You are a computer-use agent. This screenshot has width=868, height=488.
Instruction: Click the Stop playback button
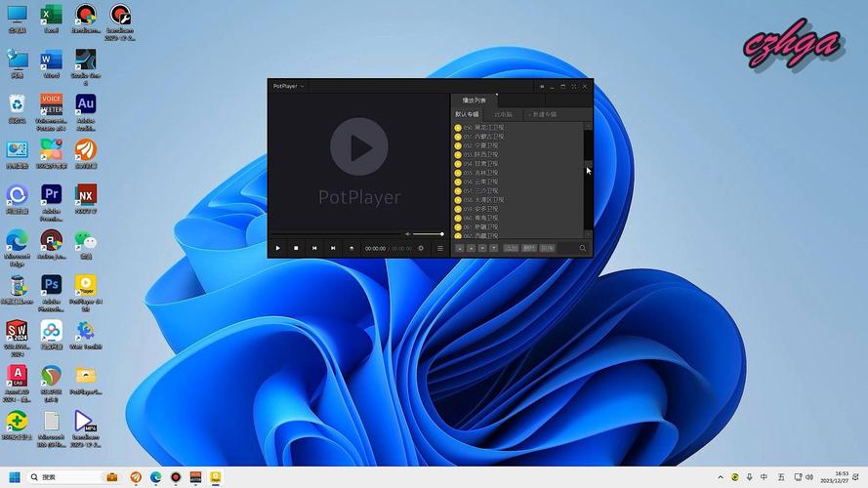(x=296, y=248)
